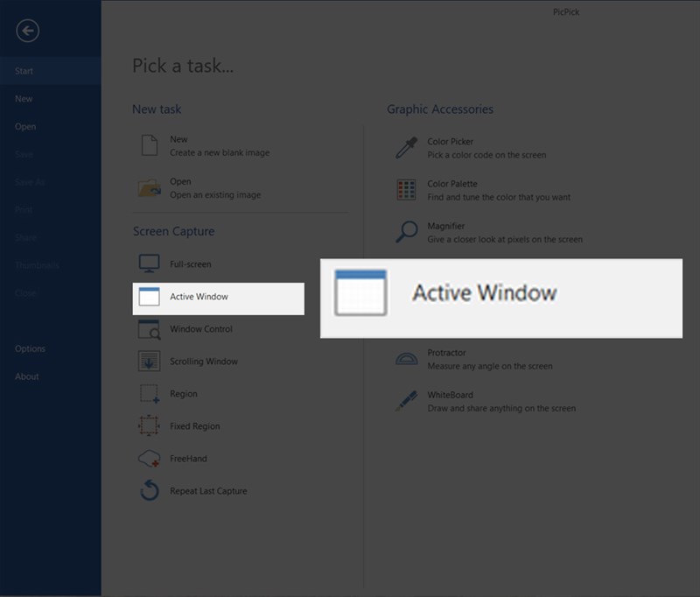The width and height of the screenshot is (700, 597).
Task: Select the New sidebar entry
Action: (24, 99)
